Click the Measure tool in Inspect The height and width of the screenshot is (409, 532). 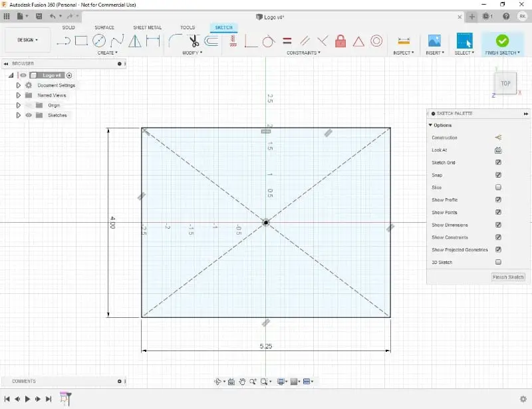click(x=404, y=41)
